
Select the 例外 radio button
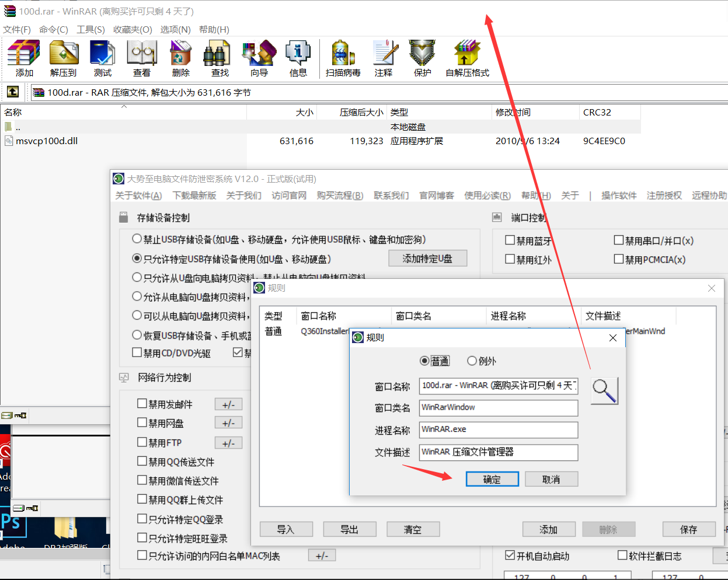(x=472, y=361)
